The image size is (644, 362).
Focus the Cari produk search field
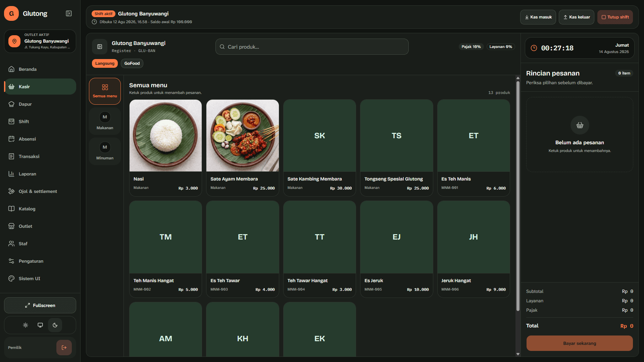pos(312,47)
